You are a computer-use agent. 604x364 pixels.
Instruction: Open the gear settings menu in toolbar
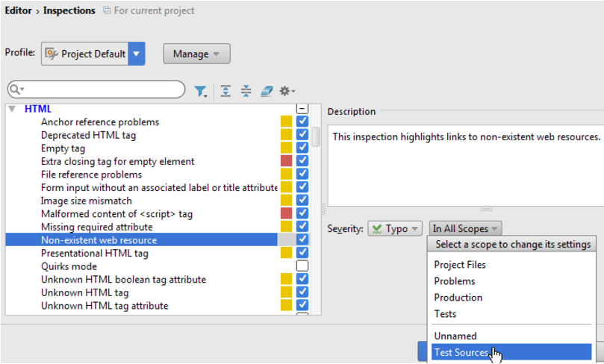pos(287,91)
